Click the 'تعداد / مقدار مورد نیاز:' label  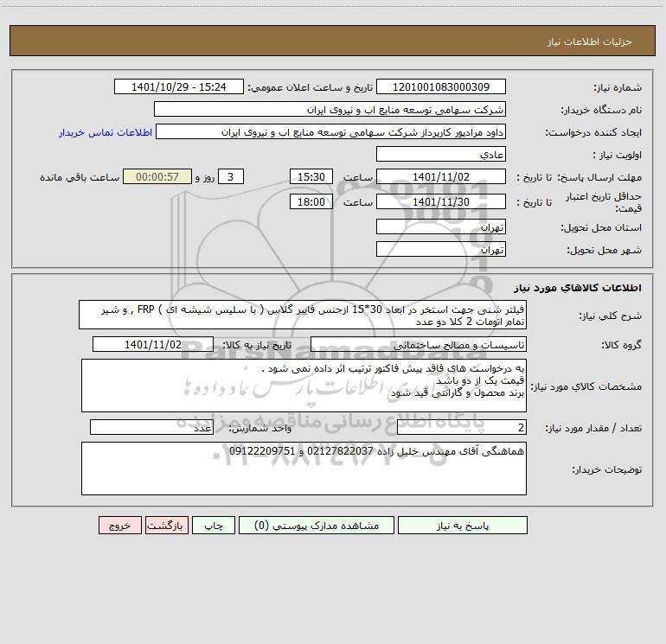(593, 429)
